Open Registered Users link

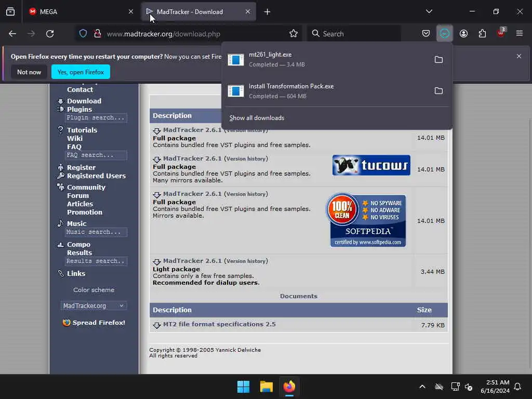coord(96,176)
